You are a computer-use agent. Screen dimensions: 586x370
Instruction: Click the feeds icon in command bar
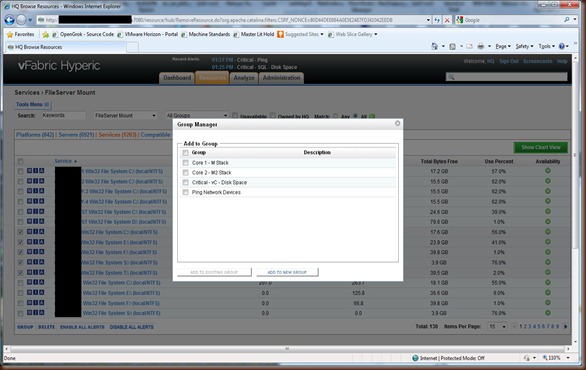pyautogui.click(x=453, y=46)
